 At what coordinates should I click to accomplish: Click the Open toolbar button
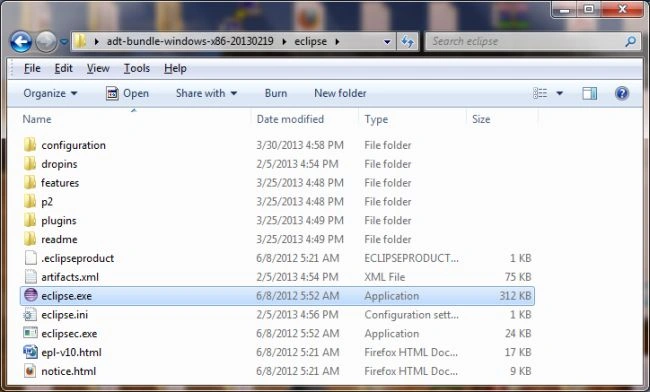[x=127, y=93]
